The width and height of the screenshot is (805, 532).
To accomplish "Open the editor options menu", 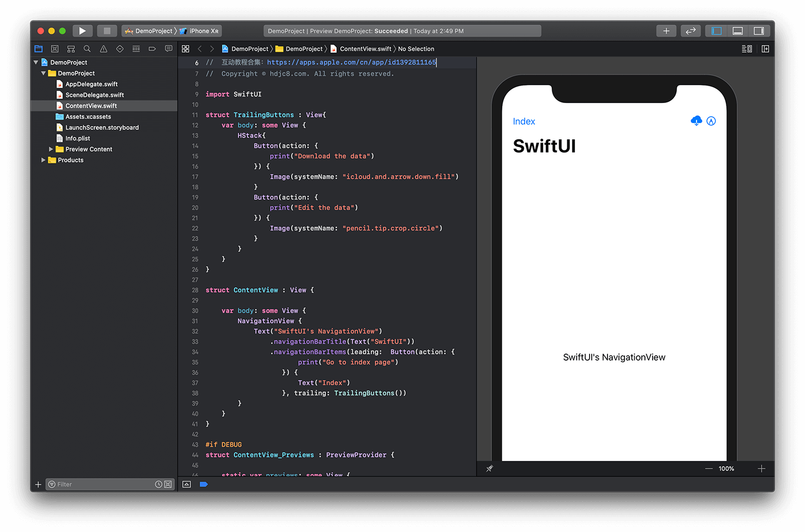I will click(x=747, y=49).
